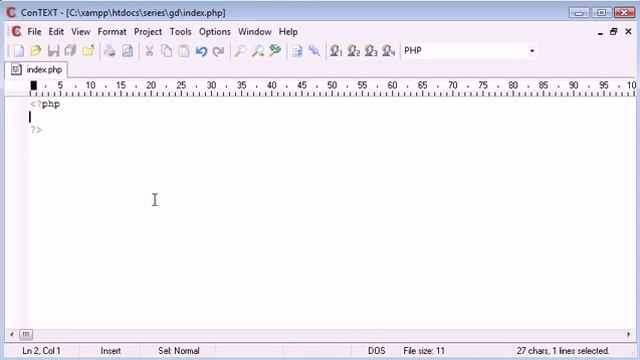640x360 pixels.
Task: Click the ?> closing tag line
Action: coord(36,130)
